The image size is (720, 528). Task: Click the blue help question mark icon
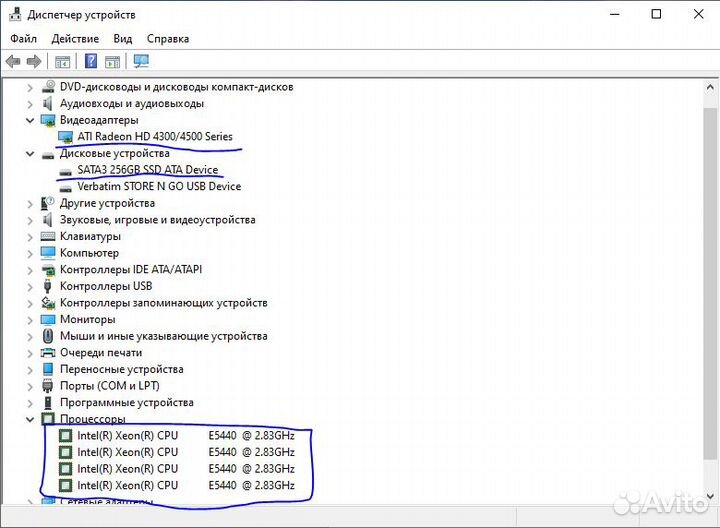(x=91, y=61)
